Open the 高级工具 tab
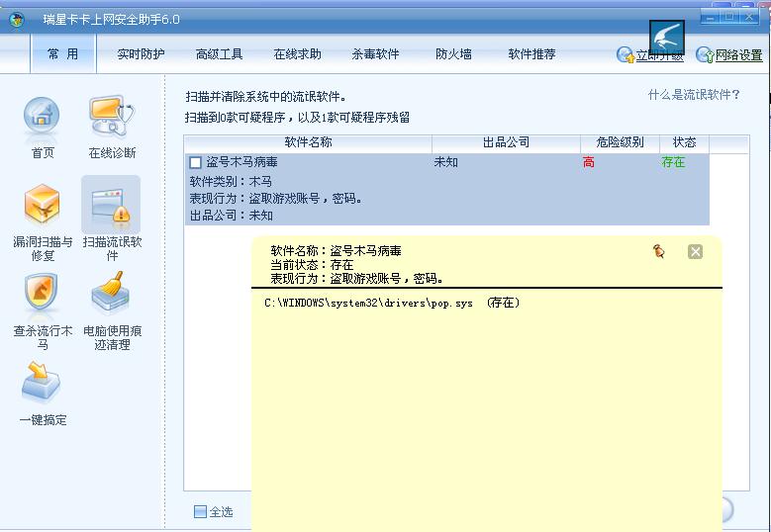771x532 pixels. [x=219, y=54]
